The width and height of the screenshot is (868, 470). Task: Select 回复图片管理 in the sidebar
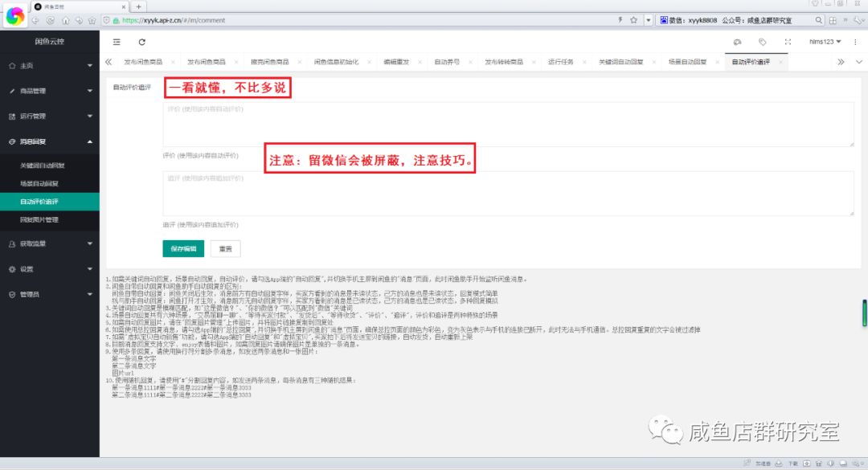tap(39, 219)
